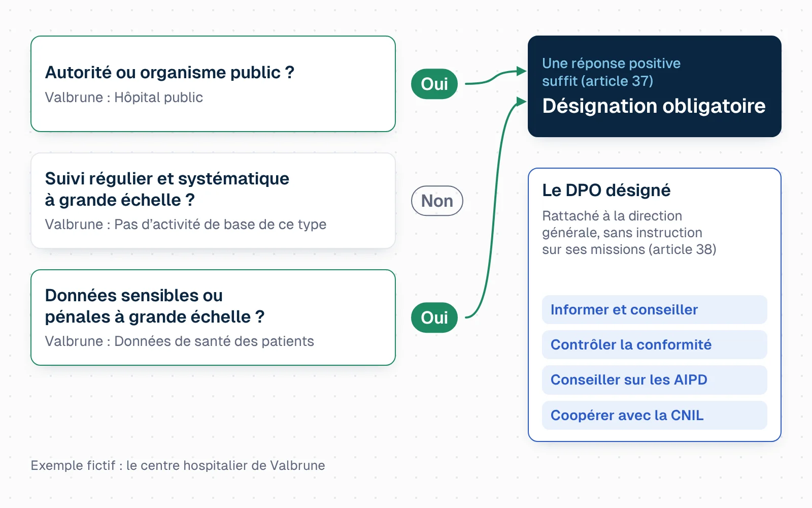Select the paragraph starting "Rattaché à la direction"
The height and width of the screenshot is (508, 812).
click(629, 233)
